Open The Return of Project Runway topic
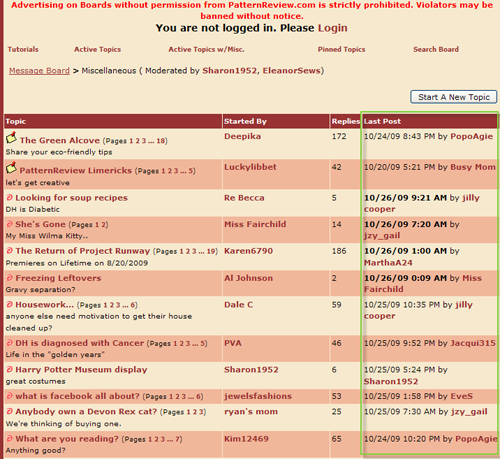500x459 pixels. 83,251
